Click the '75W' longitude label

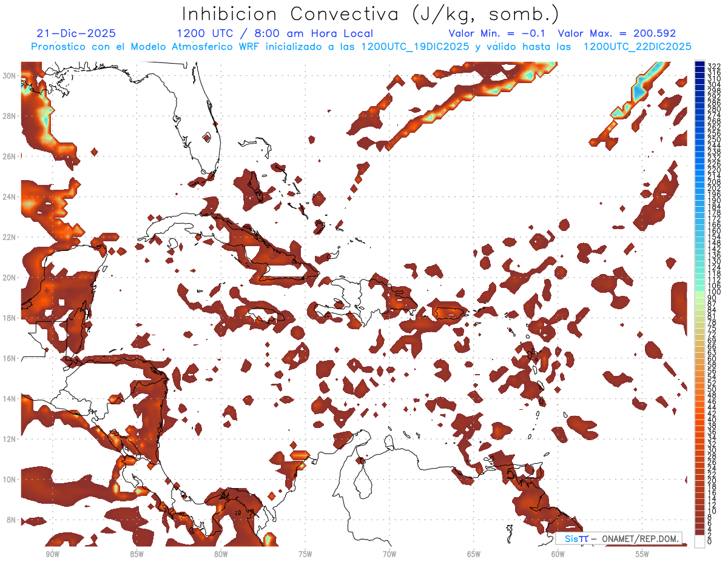click(305, 554)
